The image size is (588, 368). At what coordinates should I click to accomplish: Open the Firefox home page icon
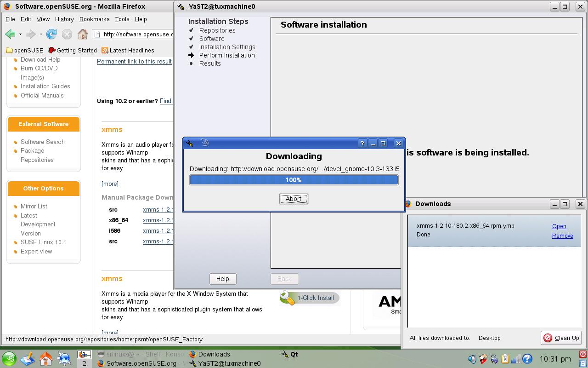(83, 34)
